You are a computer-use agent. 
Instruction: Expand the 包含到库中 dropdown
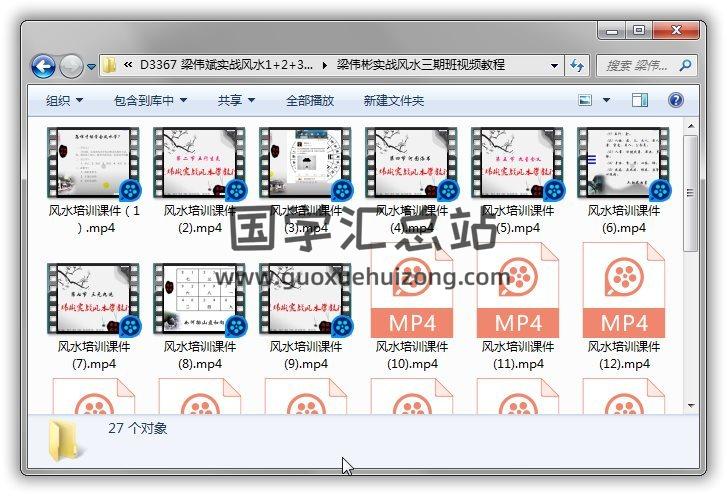point(151,101)
